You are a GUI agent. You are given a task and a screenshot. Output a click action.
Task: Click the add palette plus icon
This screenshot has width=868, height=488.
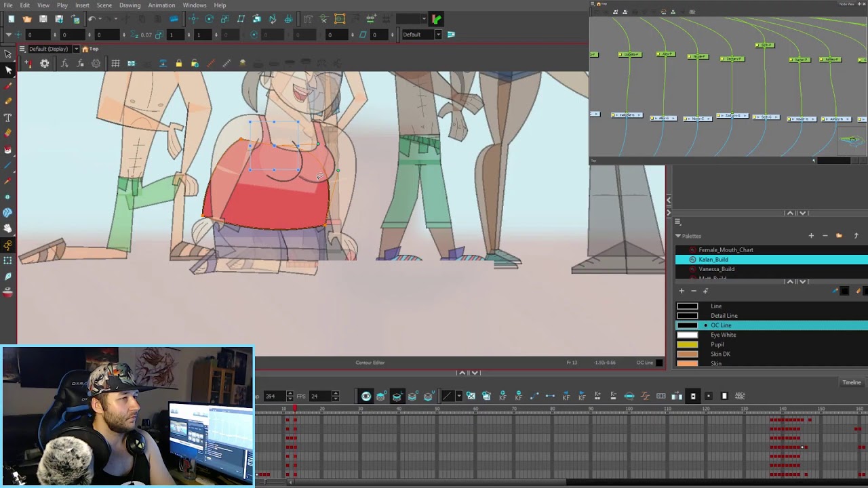811,236
